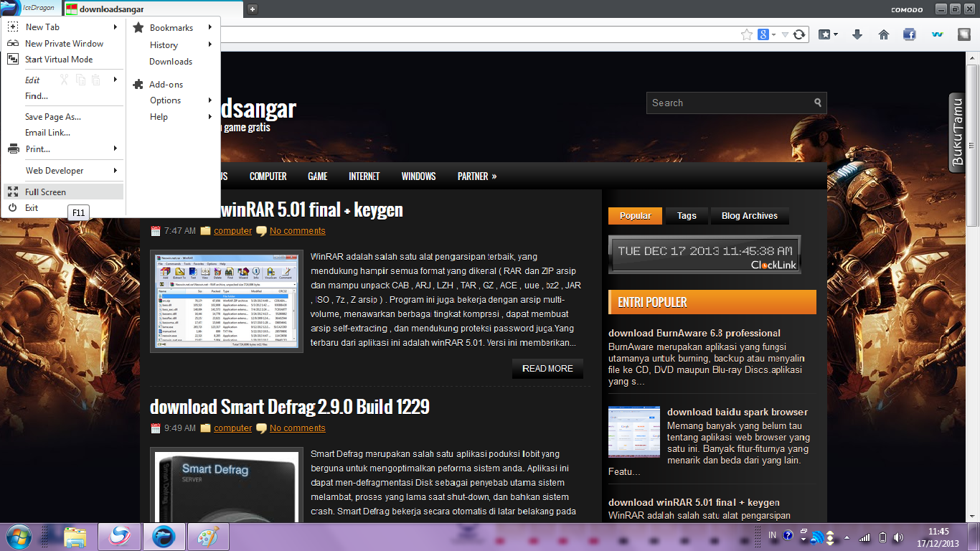Click the Full Screen arrows icon

[x=12, y=192]
